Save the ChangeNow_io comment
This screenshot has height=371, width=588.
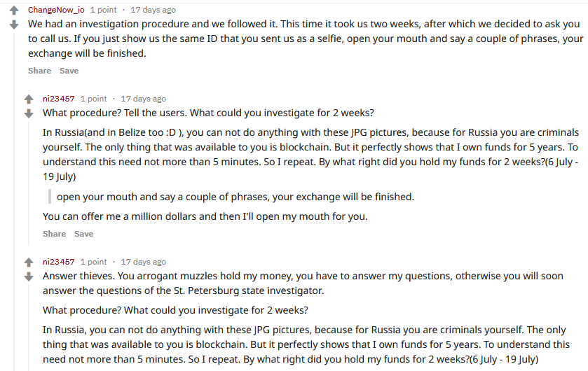tap(69, 71)
